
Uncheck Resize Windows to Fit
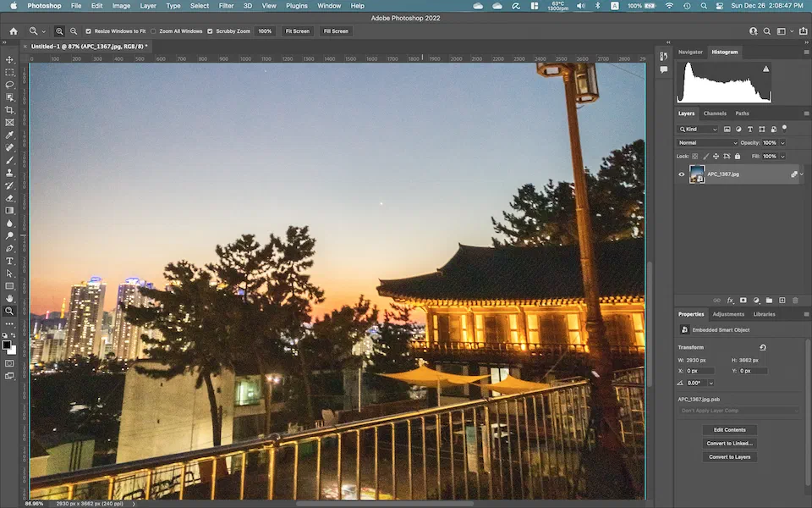click(x=89, y=31)
